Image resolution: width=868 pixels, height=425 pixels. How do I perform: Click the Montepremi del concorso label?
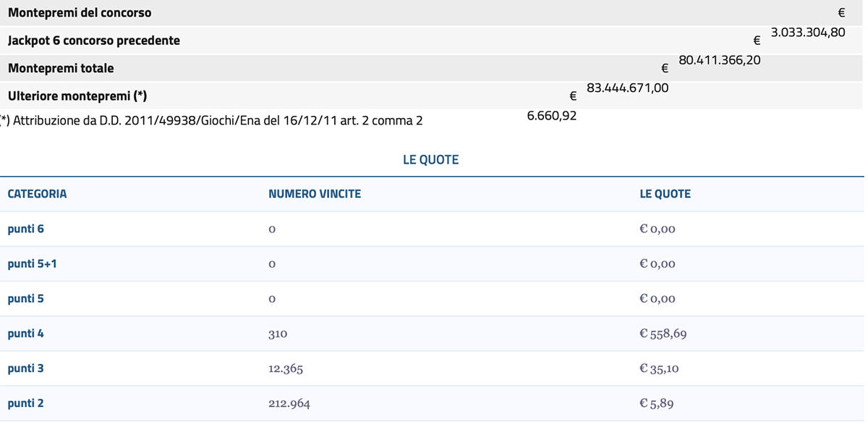coord(80,13)
